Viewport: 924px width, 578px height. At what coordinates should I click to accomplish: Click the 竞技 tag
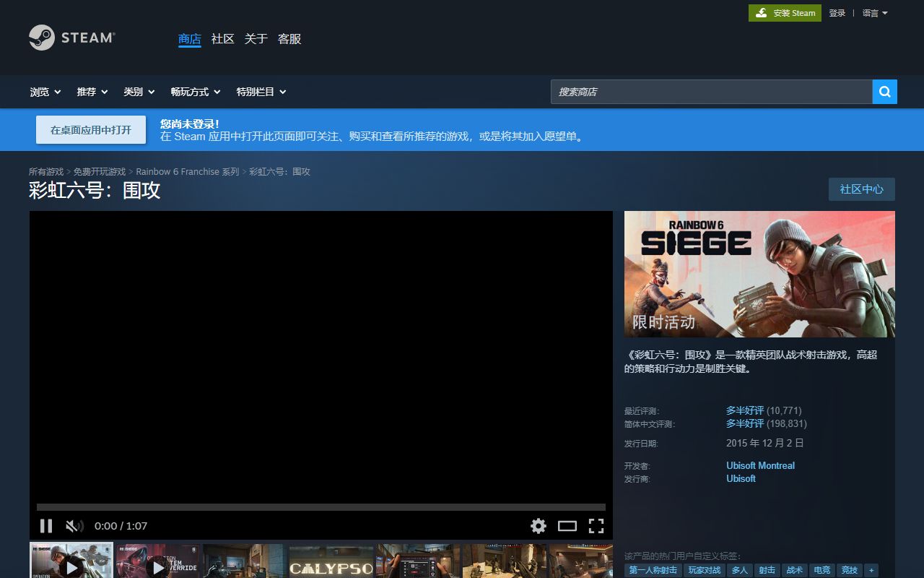[x=850, y=571]
